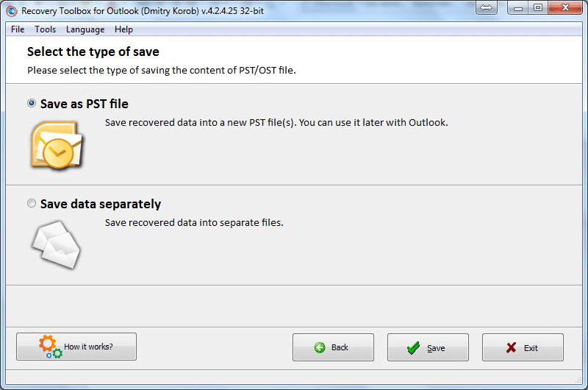588x390 pixels.
Task: Open the File menu
Action: (18, 29)
